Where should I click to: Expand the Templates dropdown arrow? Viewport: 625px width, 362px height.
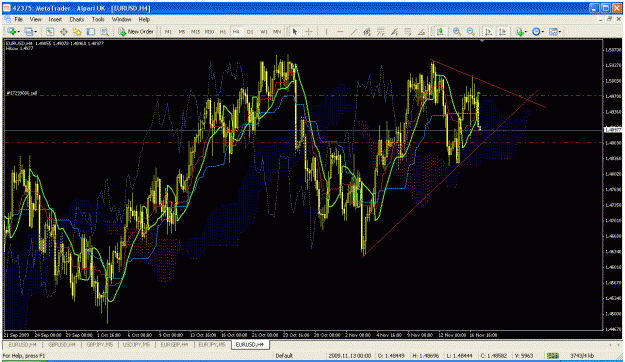pyautogui.click(x=560, y=32)
